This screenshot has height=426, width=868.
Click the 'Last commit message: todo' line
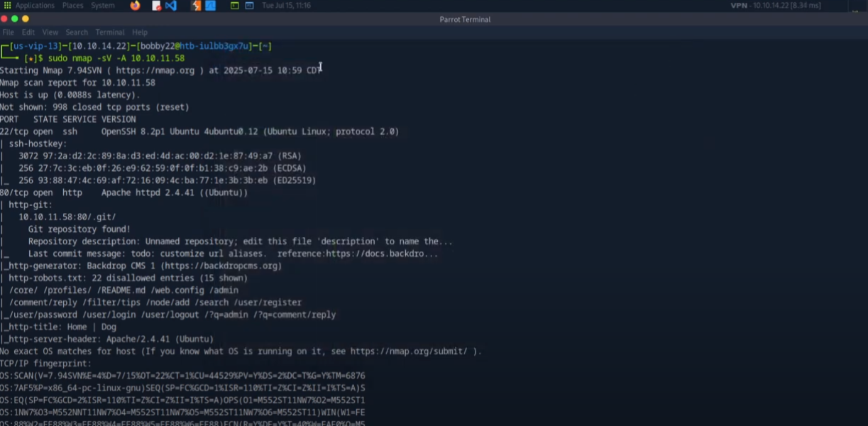coord(233,253)
